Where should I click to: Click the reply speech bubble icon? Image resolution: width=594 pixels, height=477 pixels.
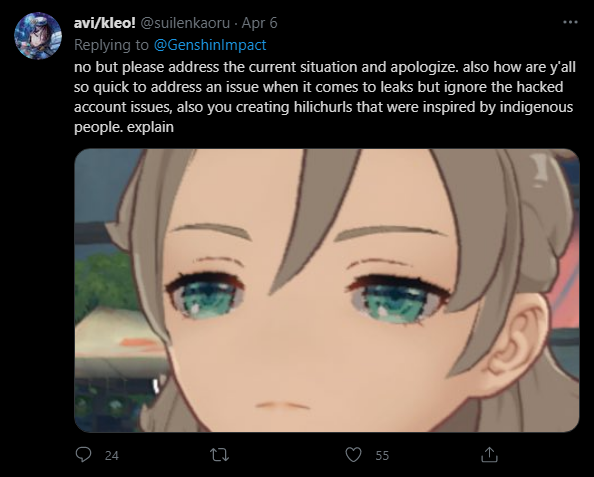83,454
